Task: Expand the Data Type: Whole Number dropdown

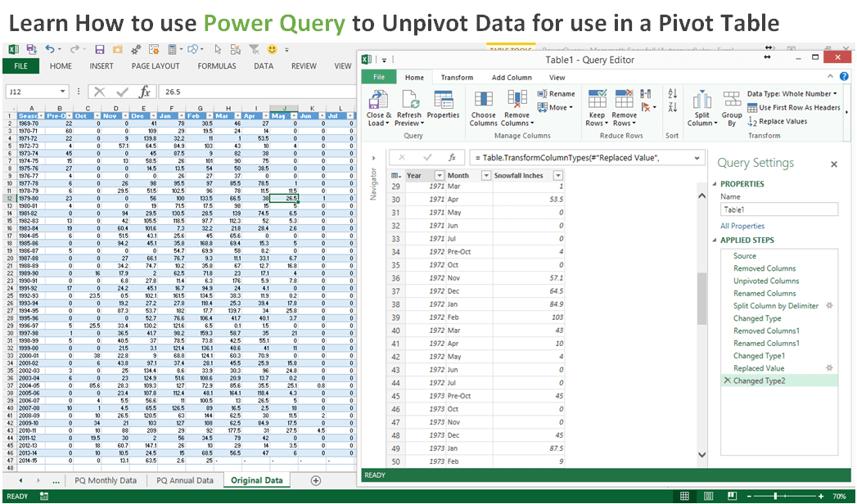Action: (x=835, y=94)
